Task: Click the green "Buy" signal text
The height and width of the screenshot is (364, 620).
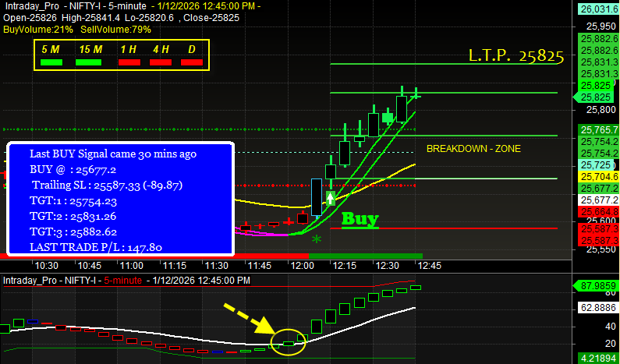Action: [360, 219]
